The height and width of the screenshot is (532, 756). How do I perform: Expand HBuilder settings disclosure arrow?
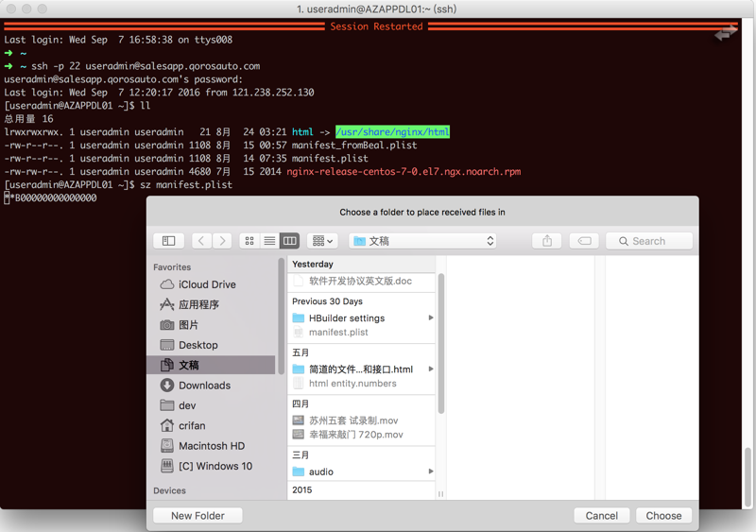[431, 317]
